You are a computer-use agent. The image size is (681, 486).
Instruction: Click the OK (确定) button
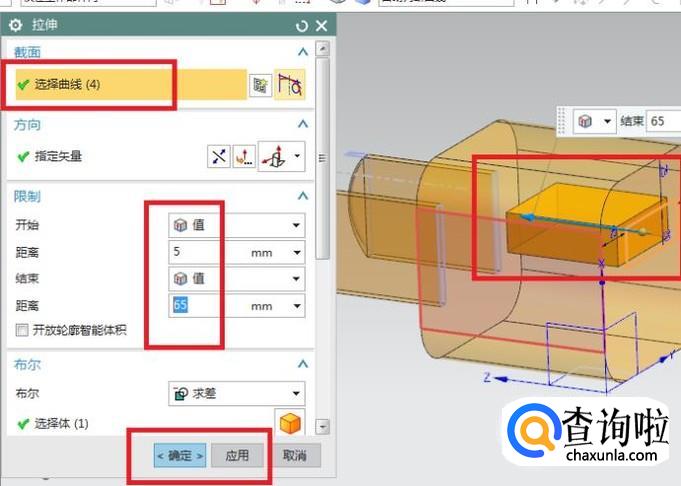(x=180, y=456)
